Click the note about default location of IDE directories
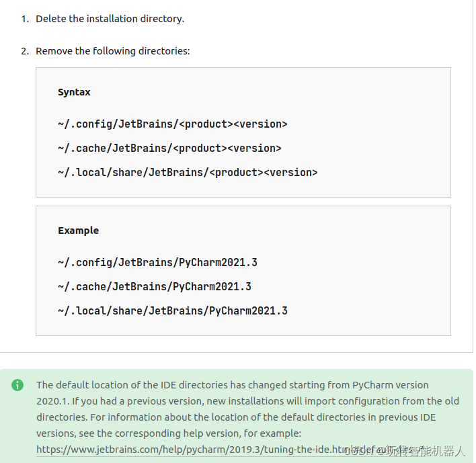The height and width of the screenshot is (463, 476). [247, 417]
